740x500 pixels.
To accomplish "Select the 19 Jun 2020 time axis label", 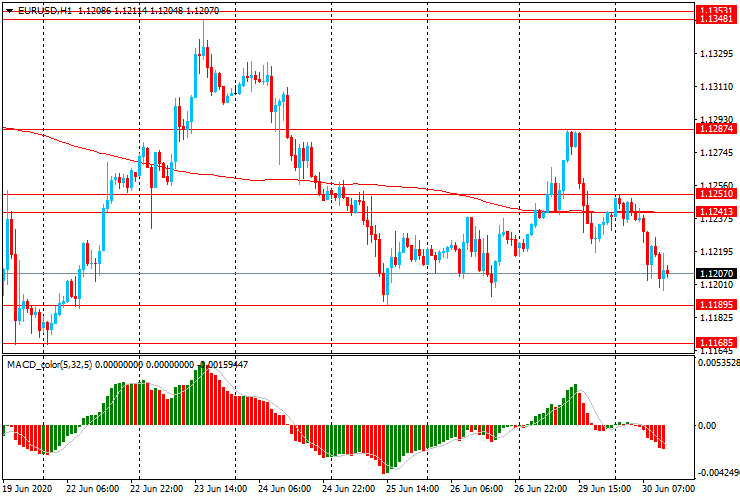I will (27, 488).
